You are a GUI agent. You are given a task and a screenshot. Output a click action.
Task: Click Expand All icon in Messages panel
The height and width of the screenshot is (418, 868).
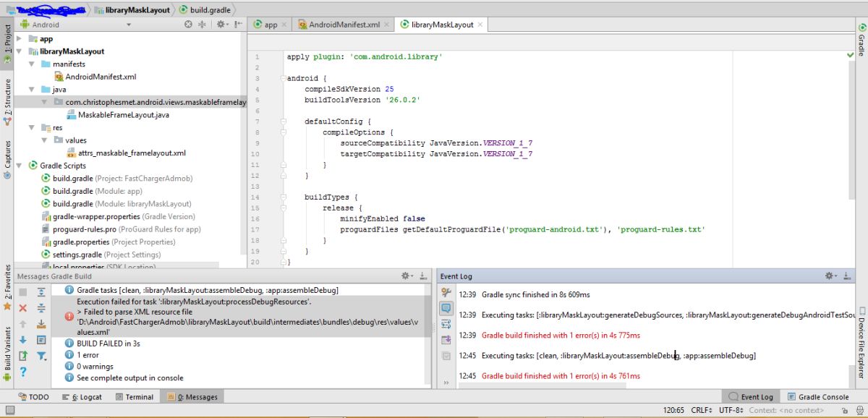pos(41,292)
